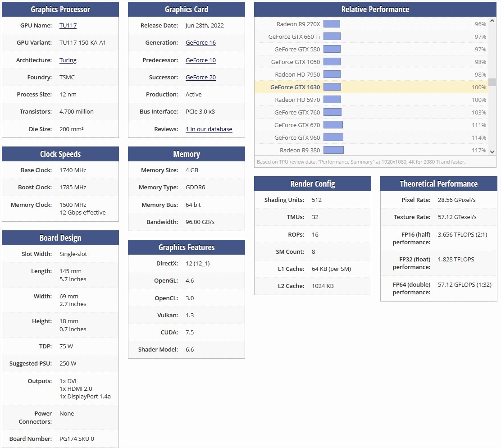Click the 200 mm² die size value

[72, 129]
